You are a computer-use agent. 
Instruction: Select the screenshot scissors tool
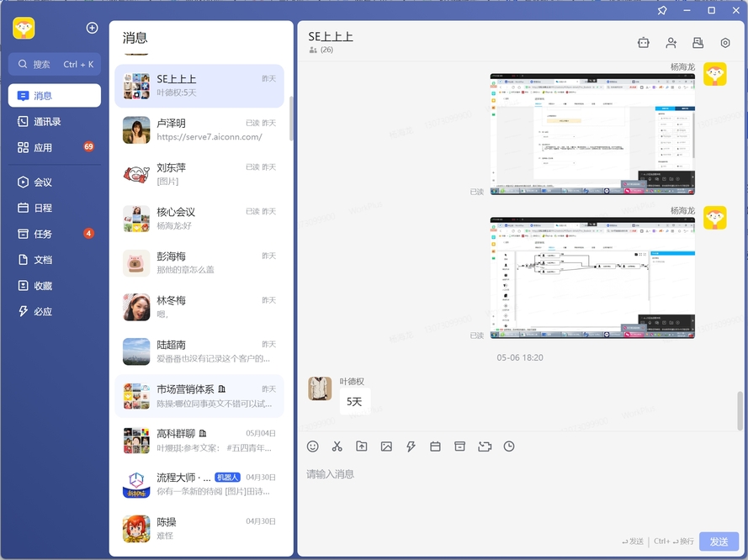337,446
